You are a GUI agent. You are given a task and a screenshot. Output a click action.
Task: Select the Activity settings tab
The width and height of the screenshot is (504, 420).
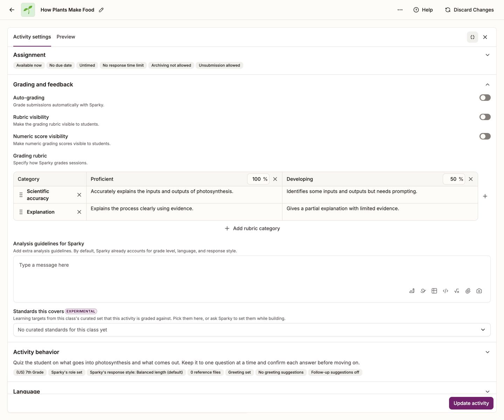point(32,37)
